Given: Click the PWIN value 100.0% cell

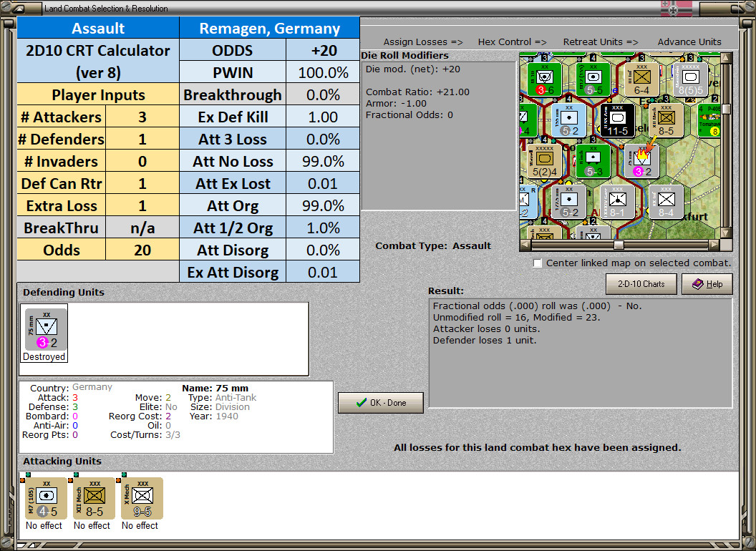Looking at the screenshot, I should pos(323,72).
